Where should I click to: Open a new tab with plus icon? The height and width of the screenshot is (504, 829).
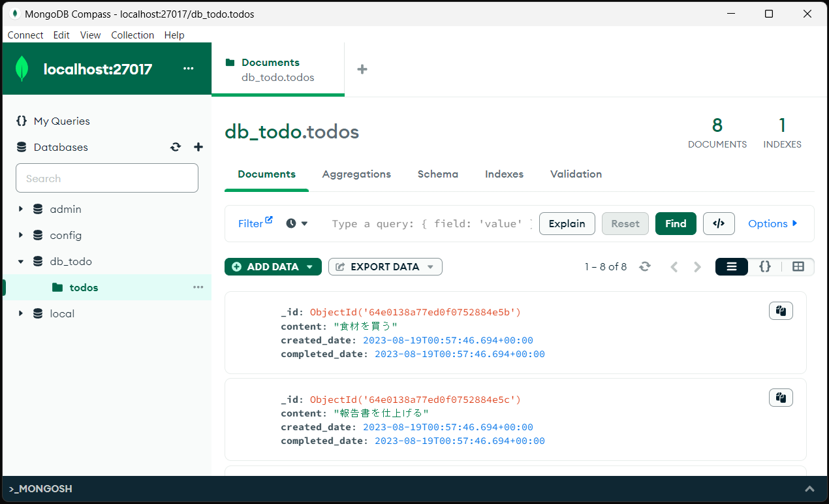click(x=362, y=69)
